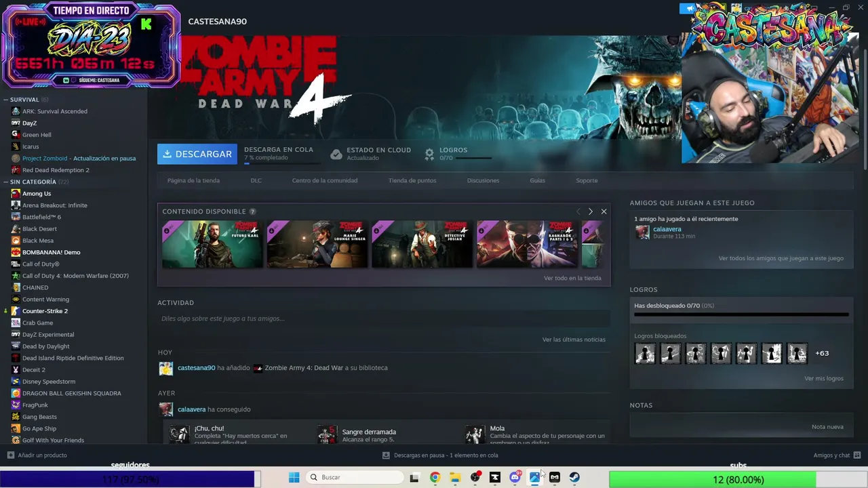Show help for Contenido Disponible question mark
Image resolution: width=868 pixels, height=488 pixels.
[252, 211]
